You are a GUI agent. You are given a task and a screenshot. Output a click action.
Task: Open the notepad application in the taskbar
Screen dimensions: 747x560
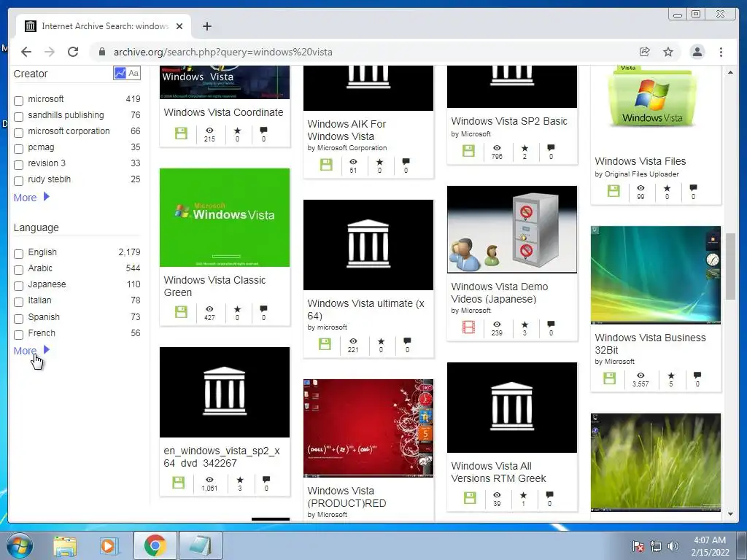[x=200, y=545]
